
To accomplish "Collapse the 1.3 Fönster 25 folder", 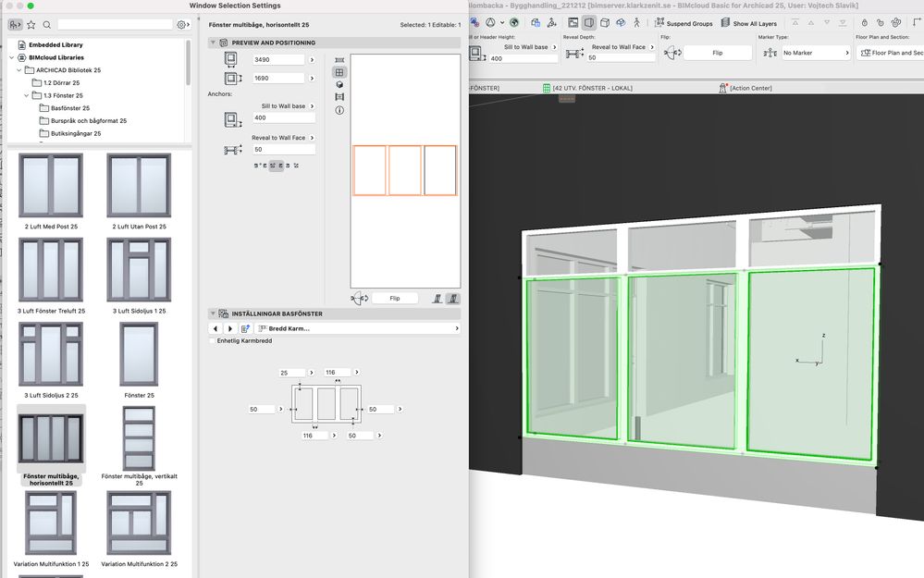I will point(27,95).
